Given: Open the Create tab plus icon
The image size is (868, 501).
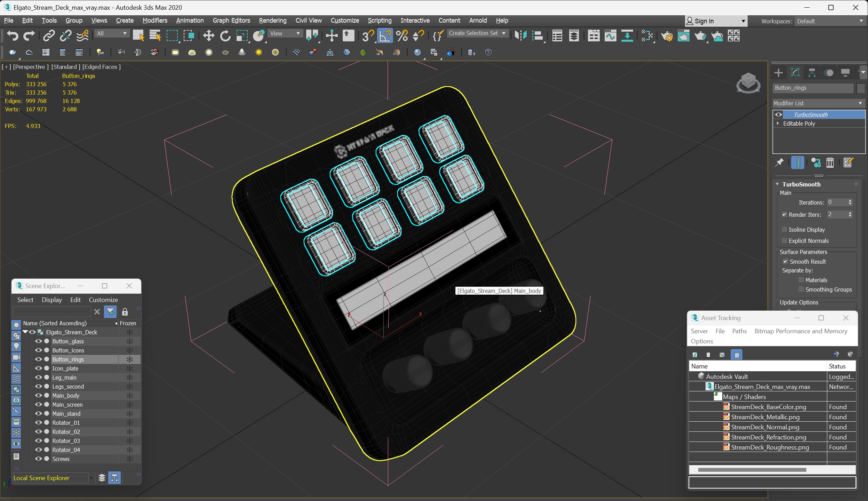Looking at the screenshot, I should click(x=779, y=73).
